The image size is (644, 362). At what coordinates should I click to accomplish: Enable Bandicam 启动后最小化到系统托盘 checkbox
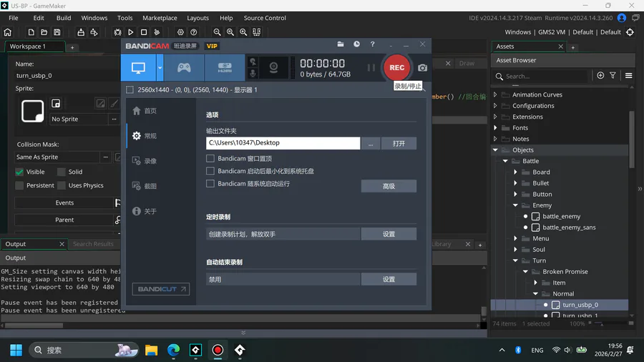pyautogui.click(x=210, y=171)
